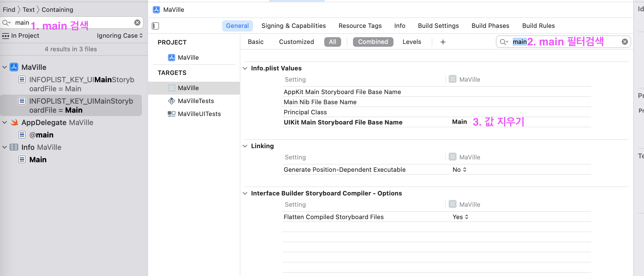Select second INFOPLIST_KEY_UIMainStoryboardFile = Main result
Viewport: 644px width, 276px height.
coord(71,105)
